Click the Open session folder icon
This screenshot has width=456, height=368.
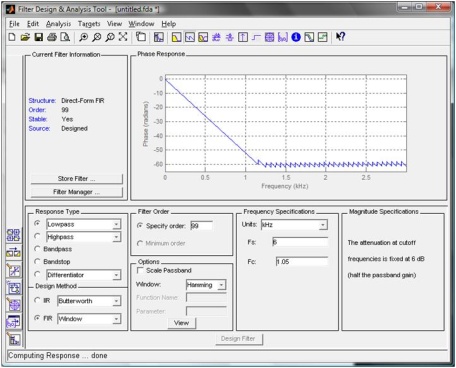point(25,37)
